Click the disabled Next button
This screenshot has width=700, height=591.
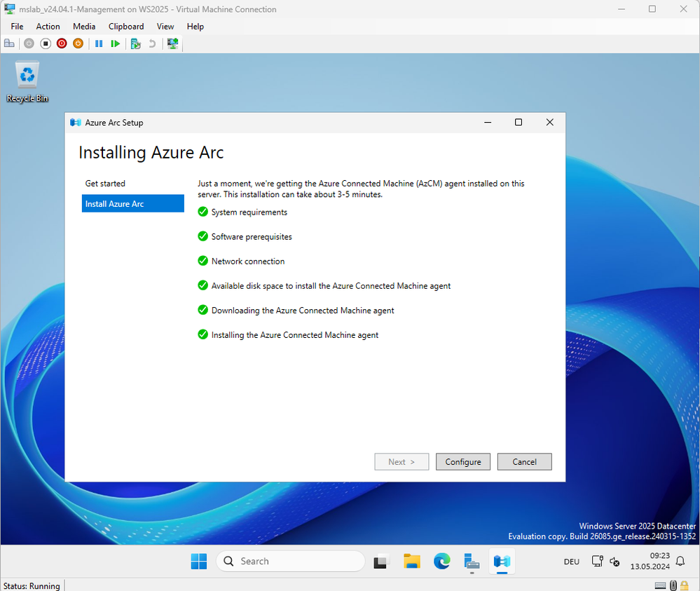402,462
